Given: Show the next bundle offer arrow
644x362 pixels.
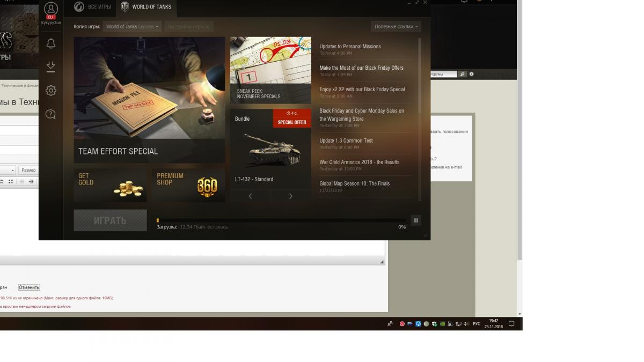Looking at the screenshot, I should pyautogui.click(x=291, y=196).
